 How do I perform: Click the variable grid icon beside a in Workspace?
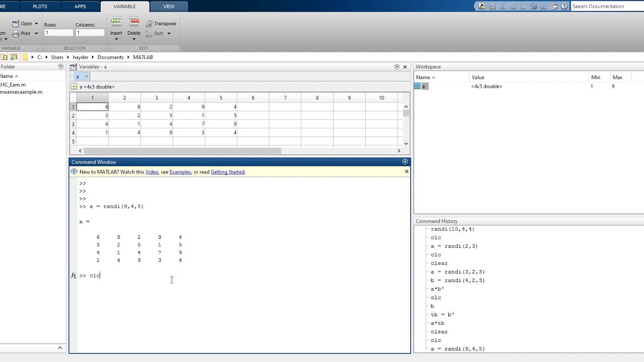(x=418, y=86)
